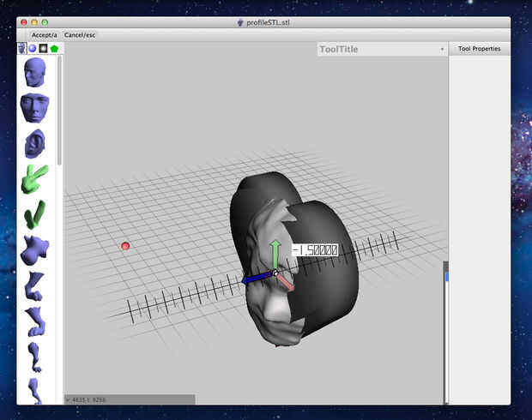Switch to the Tool Properties tab

point(480,49)
